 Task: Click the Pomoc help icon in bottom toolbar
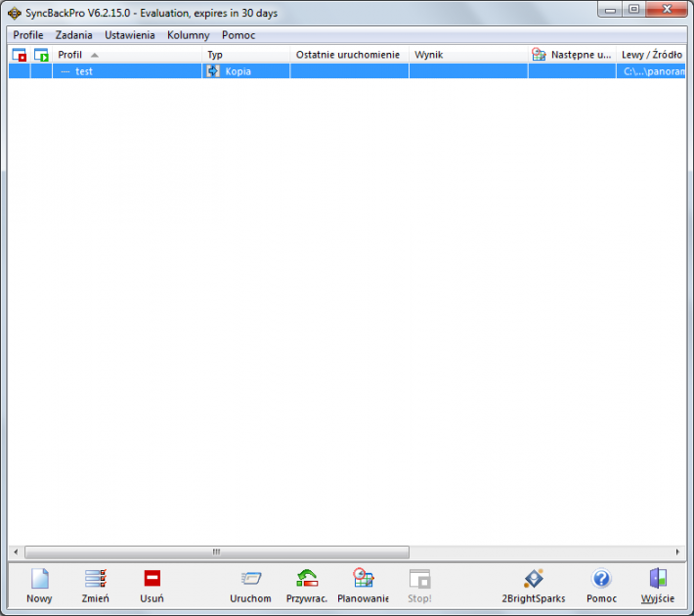(x=601, y=579)
